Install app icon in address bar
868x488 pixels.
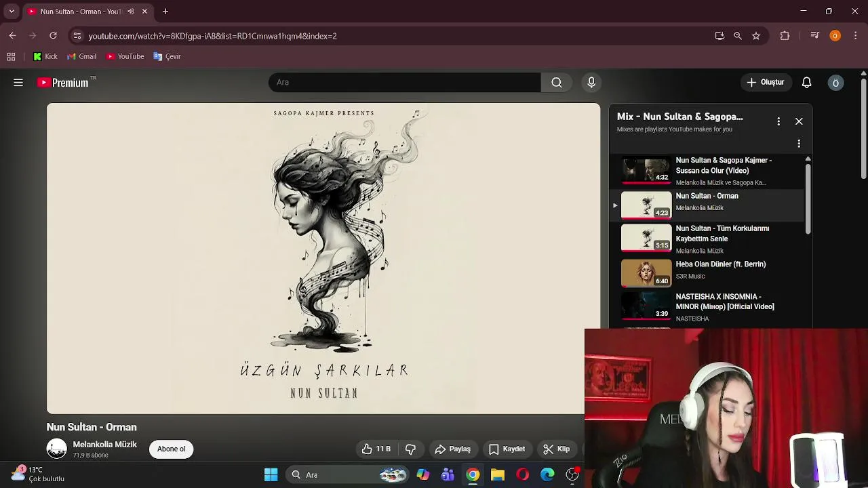719,36
